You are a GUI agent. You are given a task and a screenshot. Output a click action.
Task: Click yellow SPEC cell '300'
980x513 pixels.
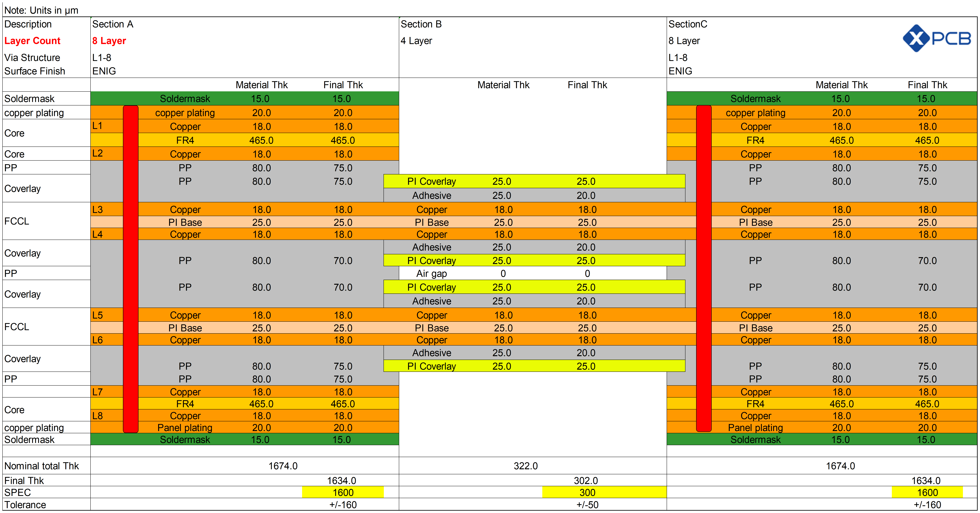(604, 492)
